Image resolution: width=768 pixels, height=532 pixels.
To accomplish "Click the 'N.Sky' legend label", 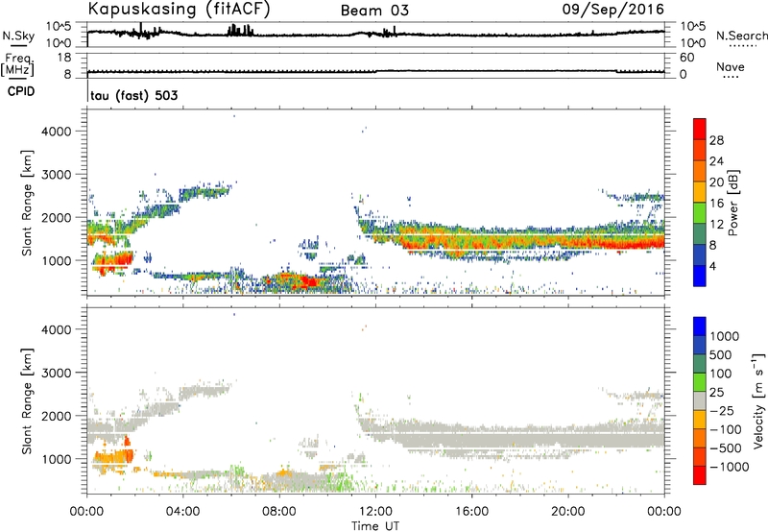I will point(18,36).
